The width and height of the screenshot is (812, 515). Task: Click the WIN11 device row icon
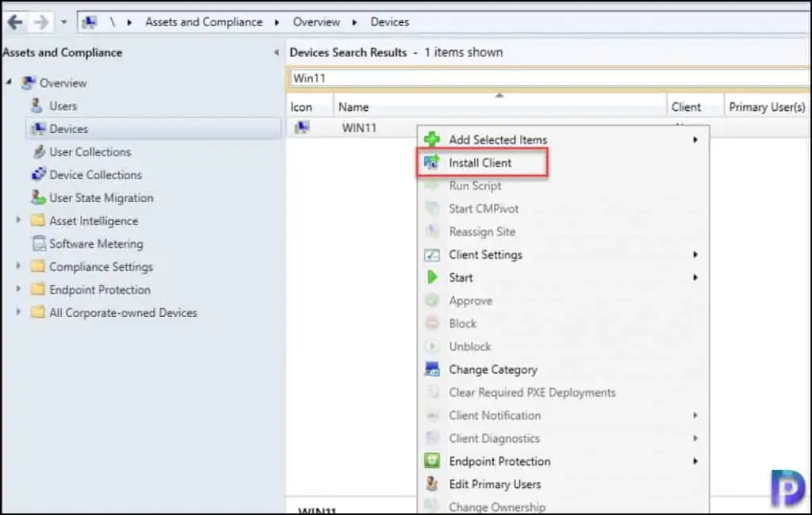click(x=301, y=128)
